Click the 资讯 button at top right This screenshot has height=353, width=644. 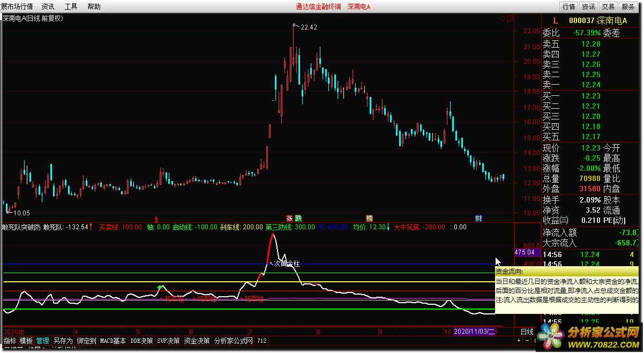click(x=588, y=6)
